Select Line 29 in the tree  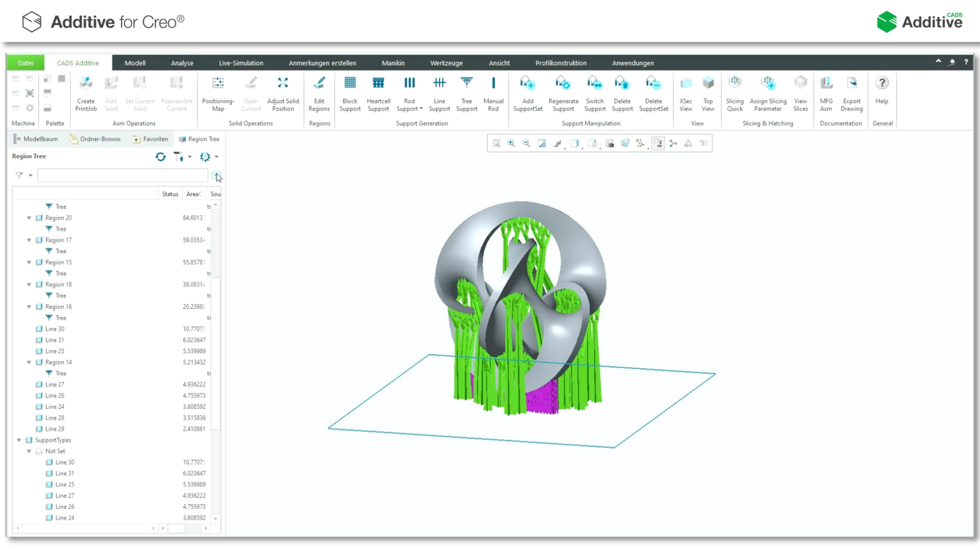tap(55, 429)
